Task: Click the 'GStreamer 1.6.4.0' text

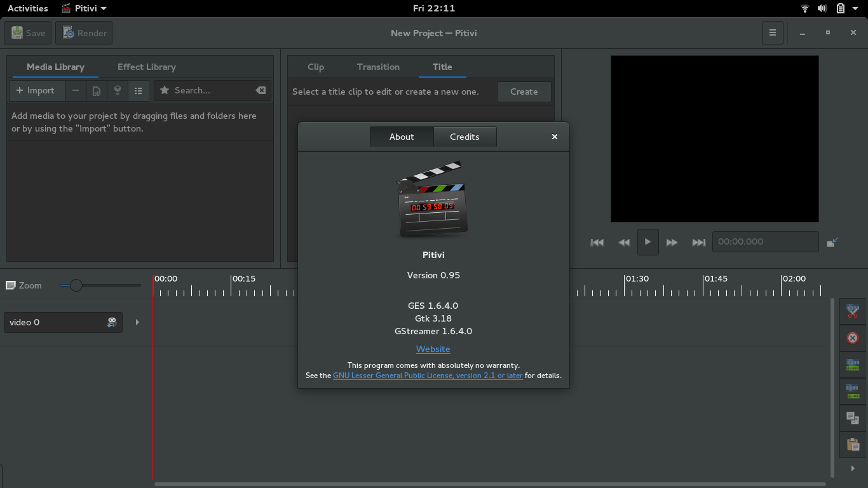Action: coord(433,331)
